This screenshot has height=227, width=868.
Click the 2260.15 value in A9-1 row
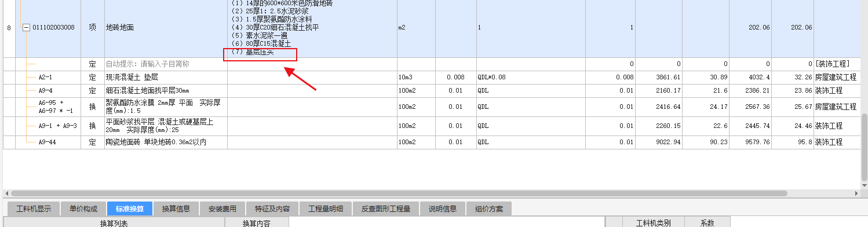click(659, 126)
